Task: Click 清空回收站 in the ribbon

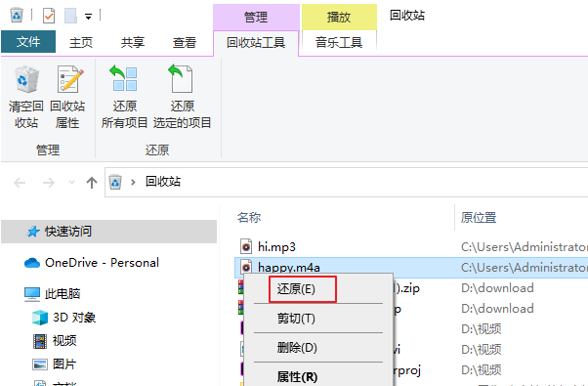Action: click(x=26, y=97)
